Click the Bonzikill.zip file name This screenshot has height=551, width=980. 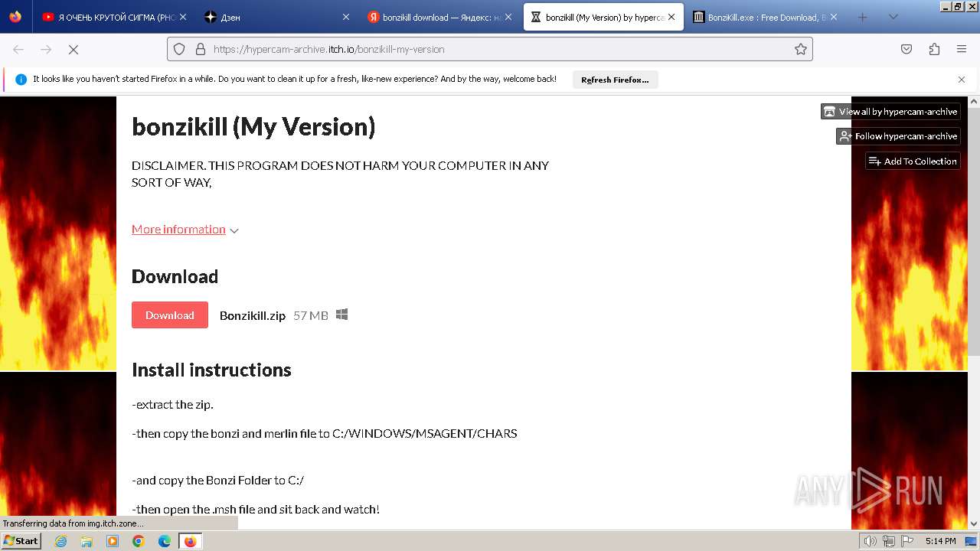[x=253, y=315]
